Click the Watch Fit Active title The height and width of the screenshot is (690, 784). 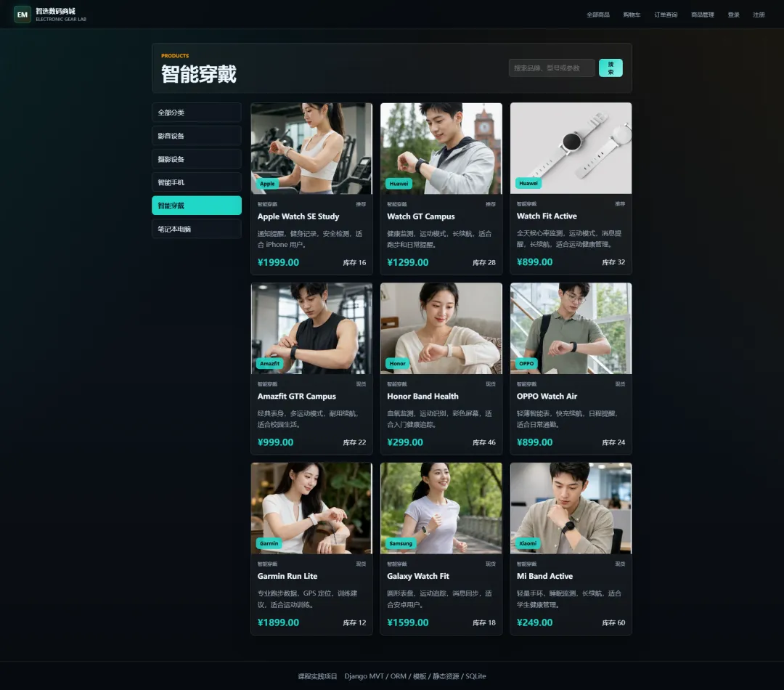click(547, 216)
